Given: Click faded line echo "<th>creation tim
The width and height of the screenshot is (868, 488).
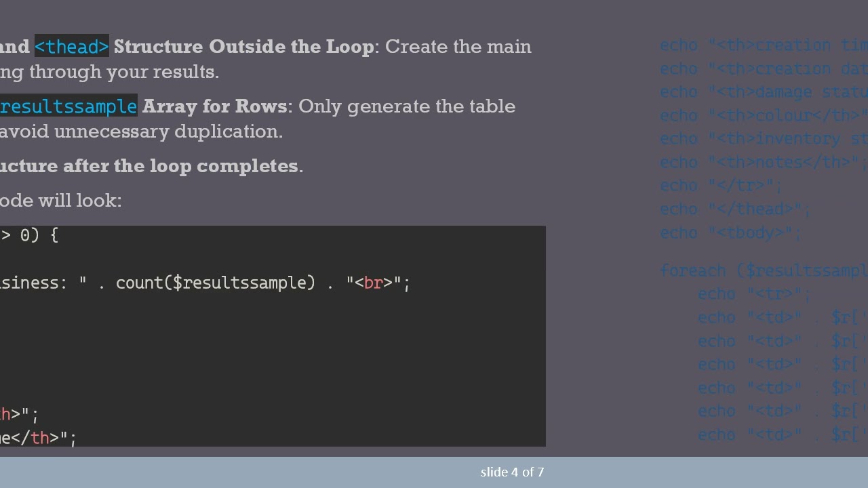Looking at the screenshot, I should click(764, 45).
